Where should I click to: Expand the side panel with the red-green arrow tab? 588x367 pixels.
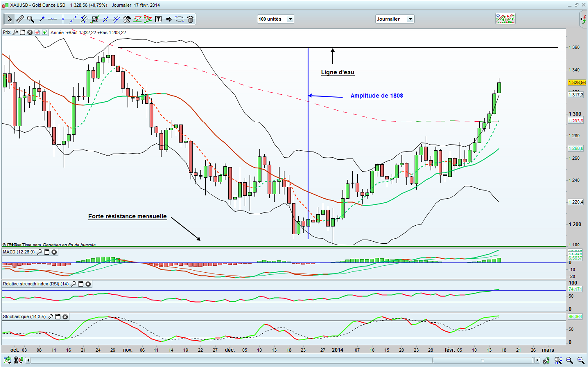[583, 20]
